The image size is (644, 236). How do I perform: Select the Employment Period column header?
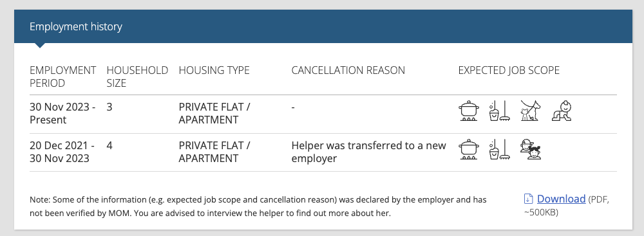[63, 77]
